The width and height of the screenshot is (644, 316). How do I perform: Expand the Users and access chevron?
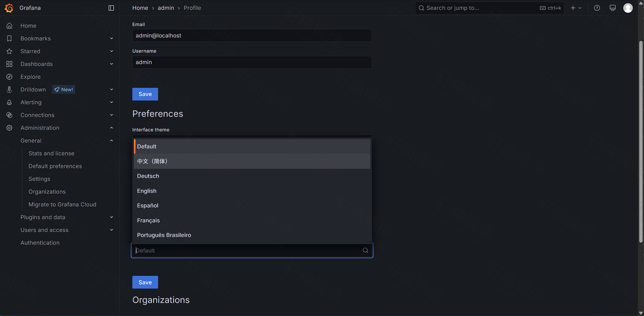point(112,230)
